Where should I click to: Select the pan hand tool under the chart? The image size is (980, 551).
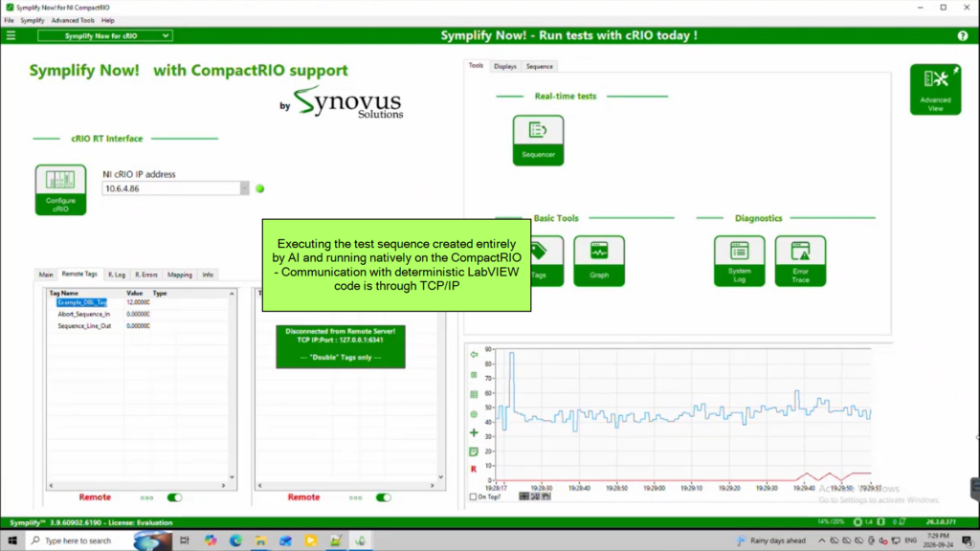(x=546, y=496)
